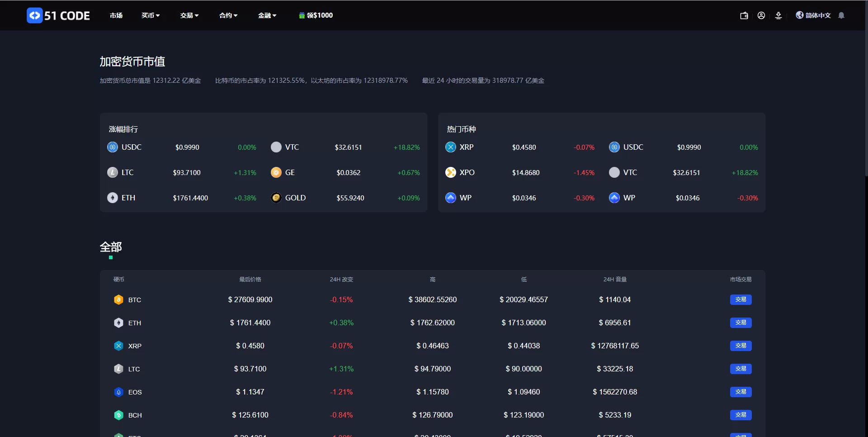Click the XPO coin icon in hot coins
This screenshot has width=868, height=437.
pos(451,173)
